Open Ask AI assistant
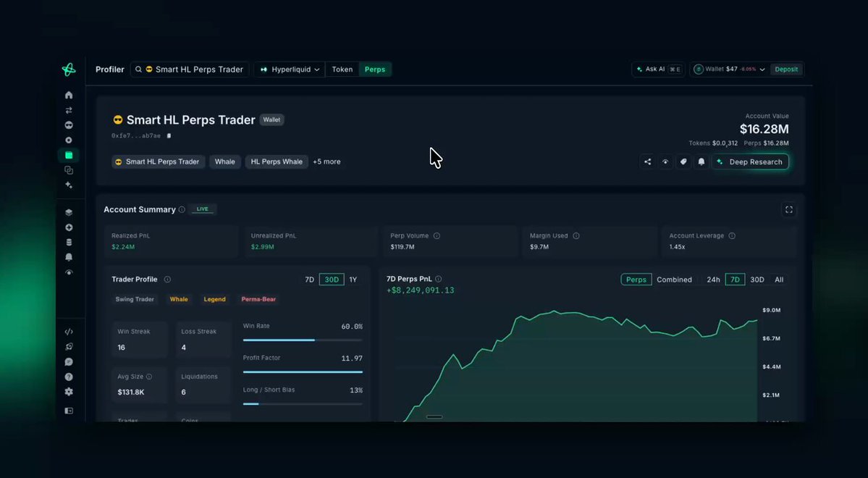The height and width of the screenshot is (478, 868). click(658, 70)
